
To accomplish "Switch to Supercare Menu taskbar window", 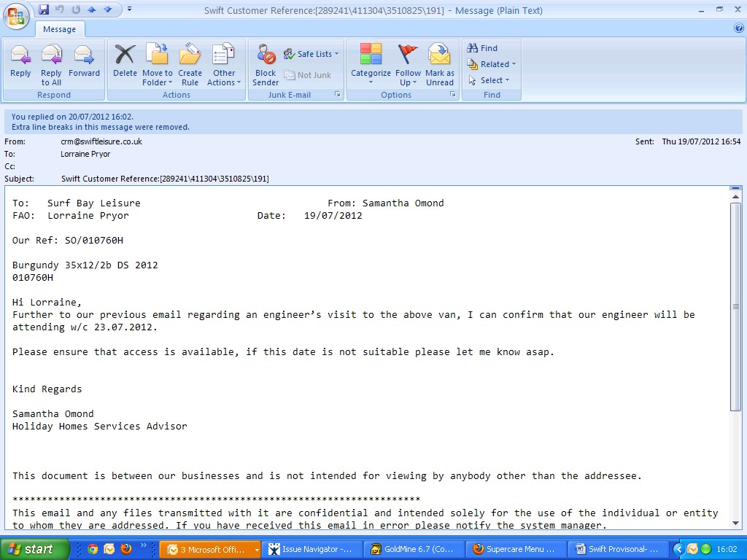I will 516,550.
